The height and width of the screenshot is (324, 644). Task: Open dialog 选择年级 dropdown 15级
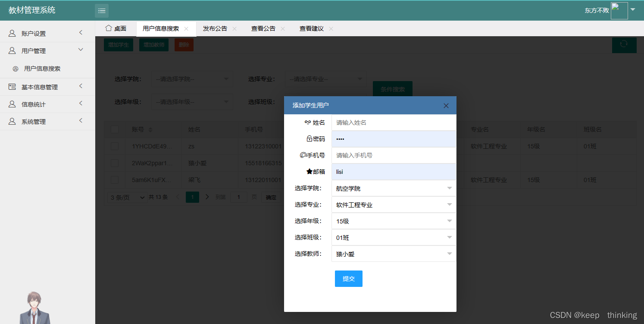coord(394,221)
